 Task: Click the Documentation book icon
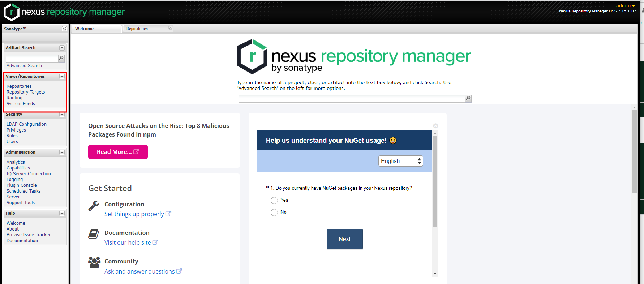[94, 234]
